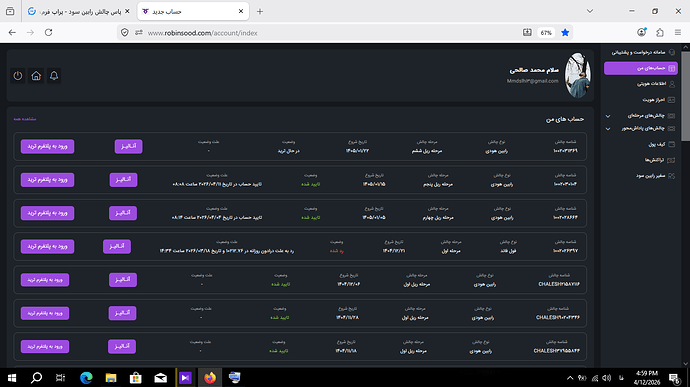
Task: Enter trade platform for rejected Full Fund account
Action: coord(48,247)
